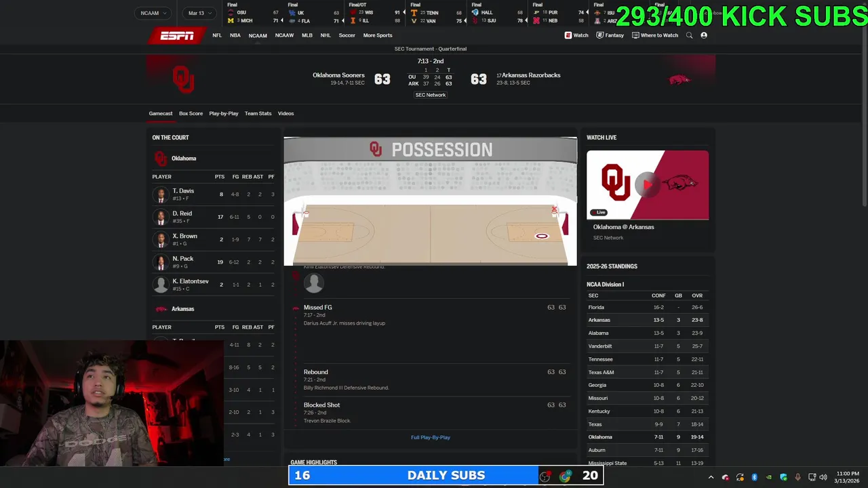Click D. Reid player headshot
Viewport: 868px width, 488px height.
[161, 217]
